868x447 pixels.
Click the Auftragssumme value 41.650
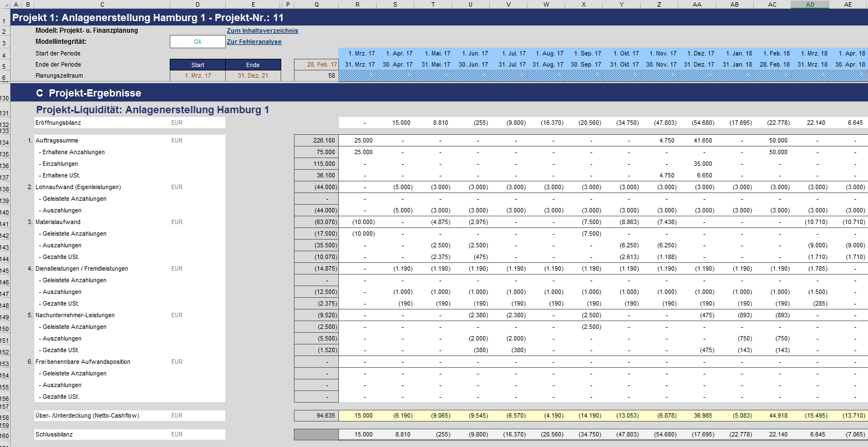[x=697, y=141]
